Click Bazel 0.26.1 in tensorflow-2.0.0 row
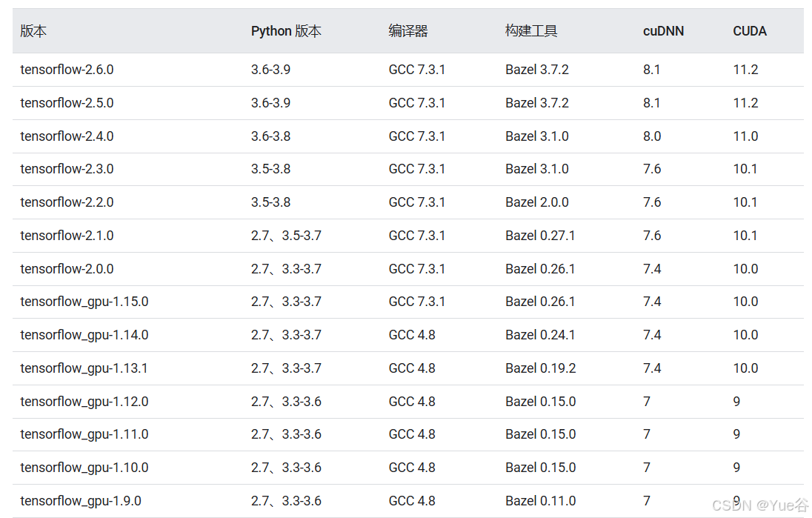This screenshot has width=812, height=518. tap(540, 269)
